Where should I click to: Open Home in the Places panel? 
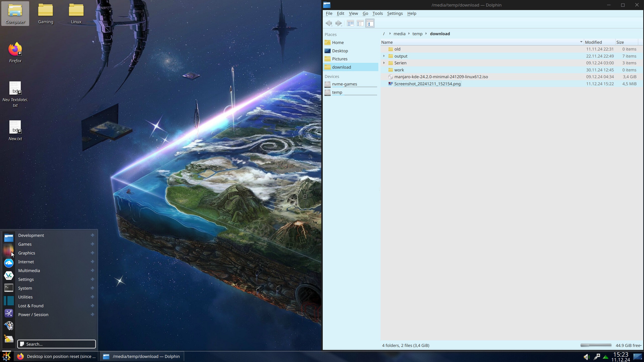click(x=350, y=42)
